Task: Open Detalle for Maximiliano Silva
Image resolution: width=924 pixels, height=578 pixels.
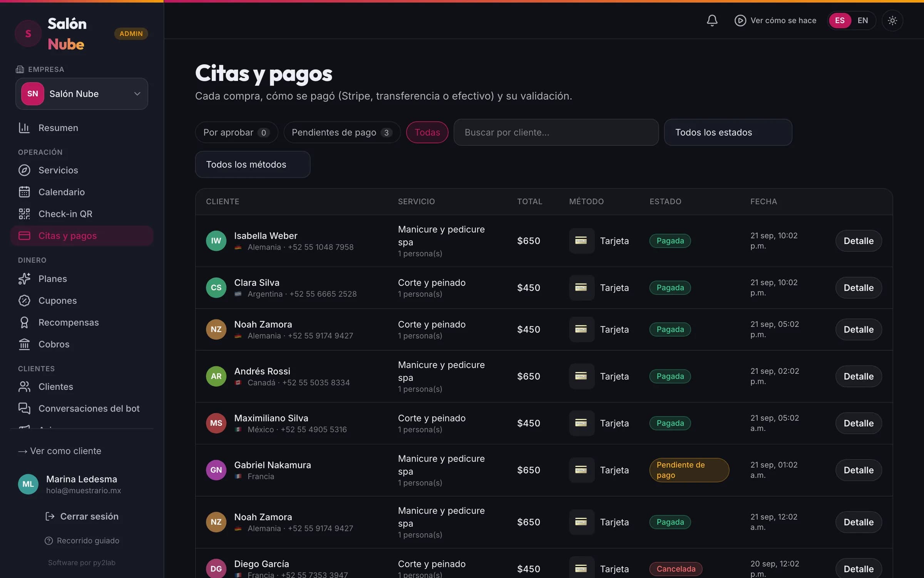Action: click(x=858, y=423)
